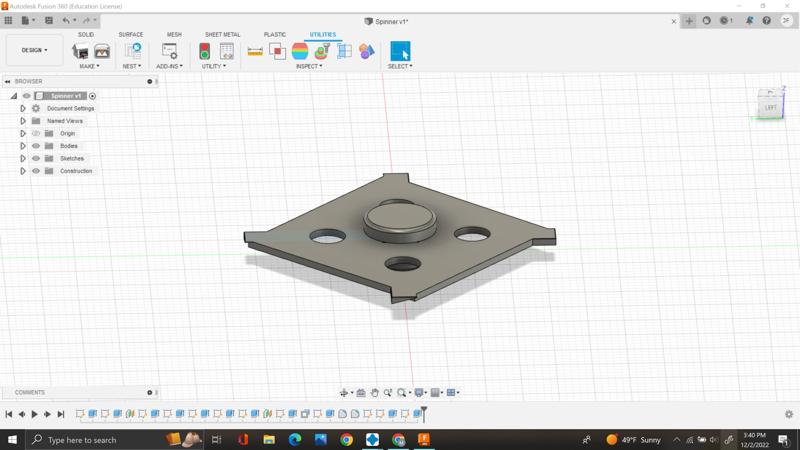The width and height of the screenshot is (800, 450).
Task: Open the Inspect menu label
Action: click(309, 66)
